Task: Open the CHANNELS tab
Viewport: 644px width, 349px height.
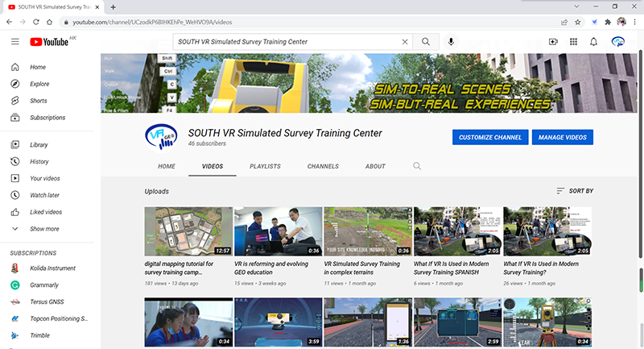Action: pyautogui.click(x=324, y=166)
